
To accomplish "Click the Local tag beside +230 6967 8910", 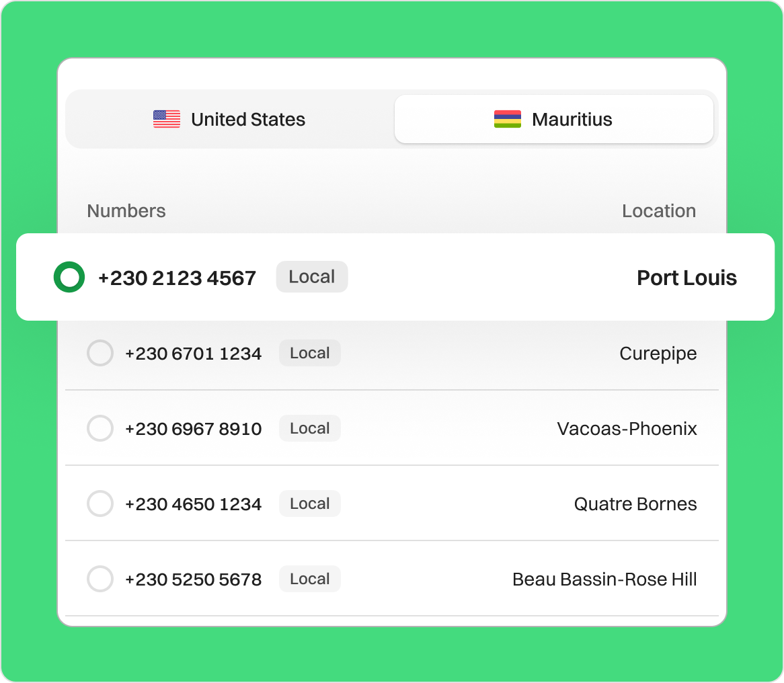I will [x=310, y=429].
